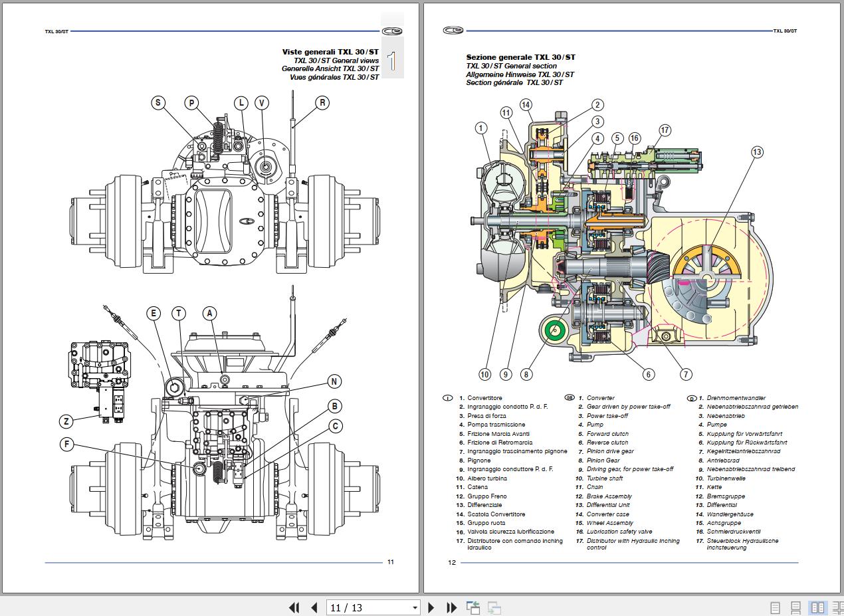Click the logo icon on left page header
The image size is (844, 616).
point(392,31)
